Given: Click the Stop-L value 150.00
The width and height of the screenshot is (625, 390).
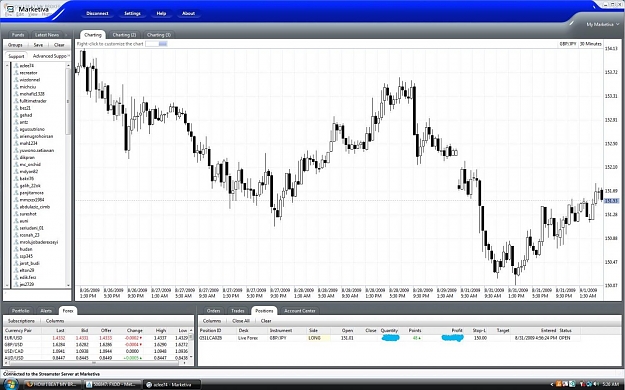Looking at the screenshot, I should tap(480, 338).
